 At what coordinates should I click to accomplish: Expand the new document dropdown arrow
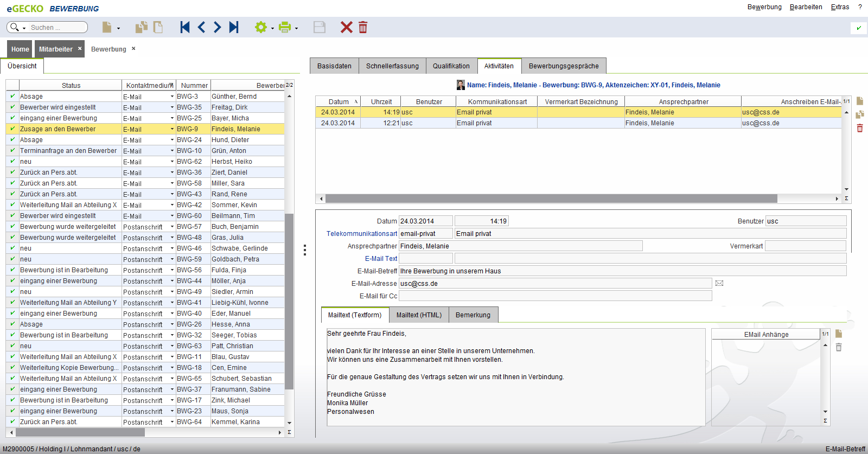(118, 28)
